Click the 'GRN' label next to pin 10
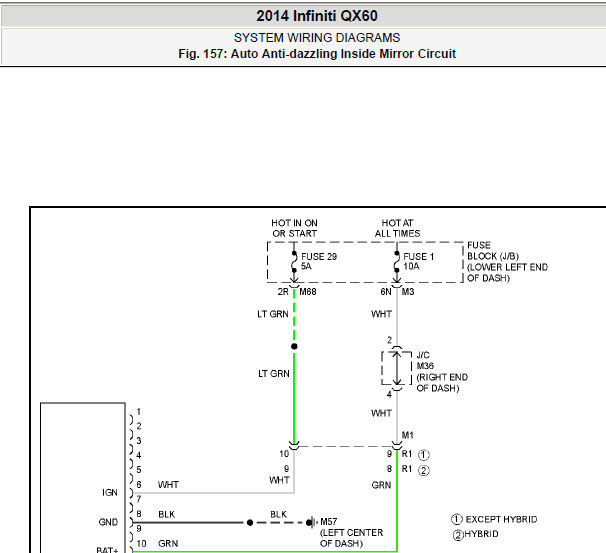 [168, 544]
